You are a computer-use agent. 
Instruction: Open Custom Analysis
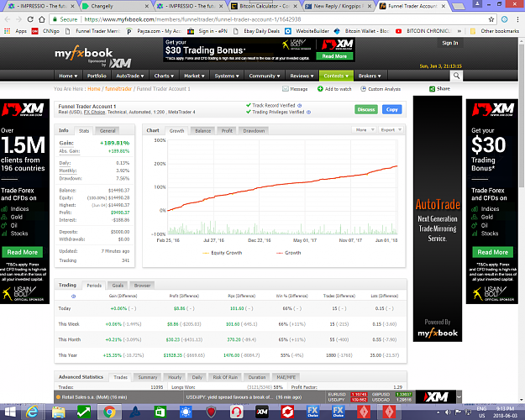pos(381,89)
